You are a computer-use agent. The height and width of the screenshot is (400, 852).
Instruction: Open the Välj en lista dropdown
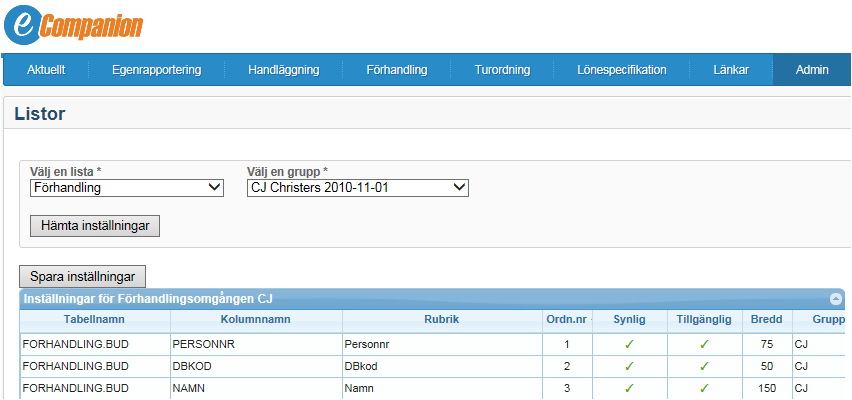click(127, 187)
